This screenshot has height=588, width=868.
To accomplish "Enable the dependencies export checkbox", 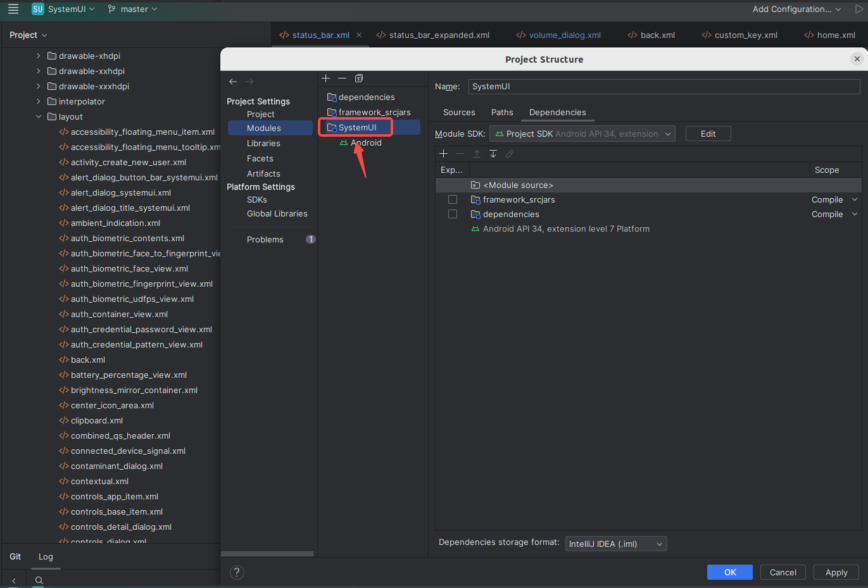I will [x=453, y=214].
